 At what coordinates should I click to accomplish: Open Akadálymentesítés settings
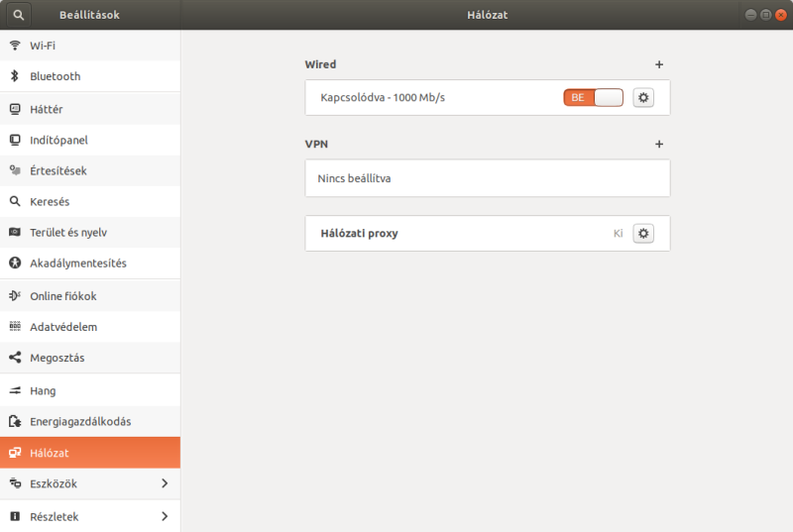coord(90,264)
